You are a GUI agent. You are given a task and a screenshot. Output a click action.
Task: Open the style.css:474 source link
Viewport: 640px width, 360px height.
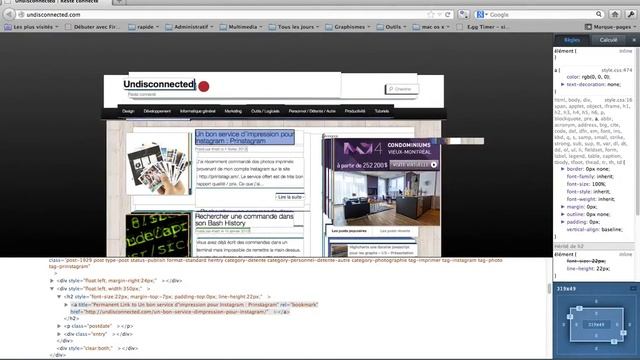point(616,70)
